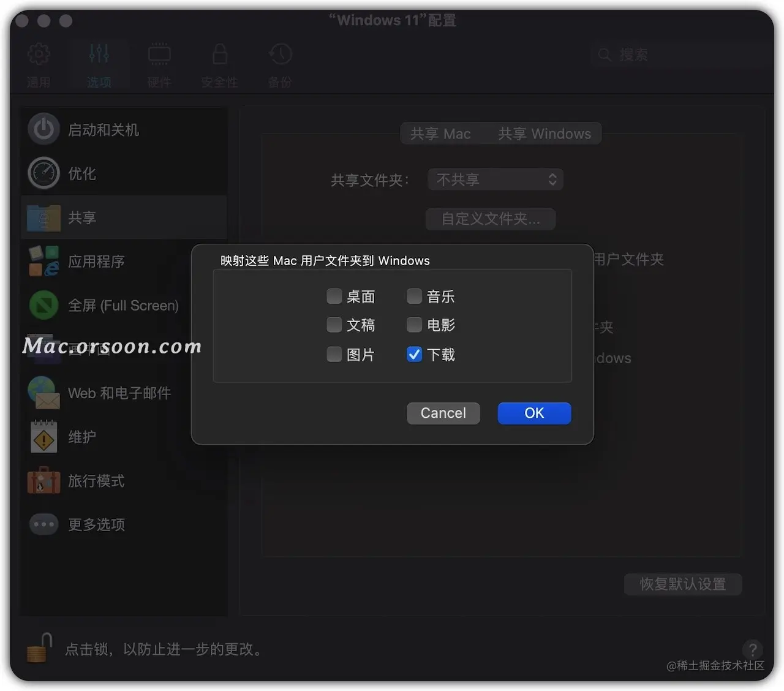The height and width of the screenshot is (691, 784).
Task: Open the 共享文件夹 不共享 dropdown
Action: coord(495,179)
